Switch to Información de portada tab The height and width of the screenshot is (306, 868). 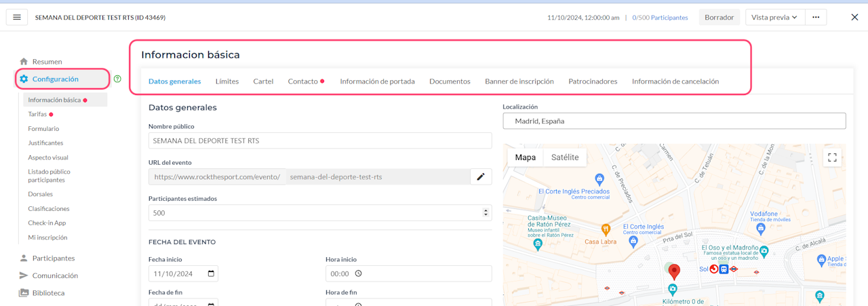[x=377, y=81]
